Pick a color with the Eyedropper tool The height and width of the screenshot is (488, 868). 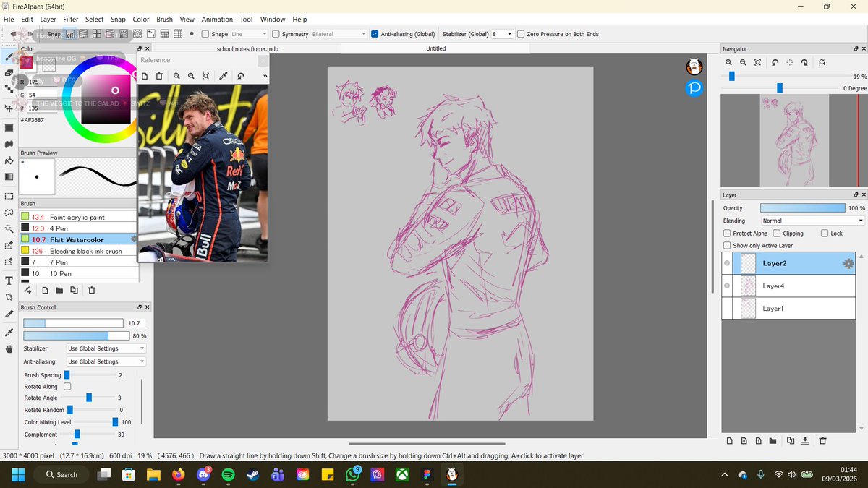point(9,332)
